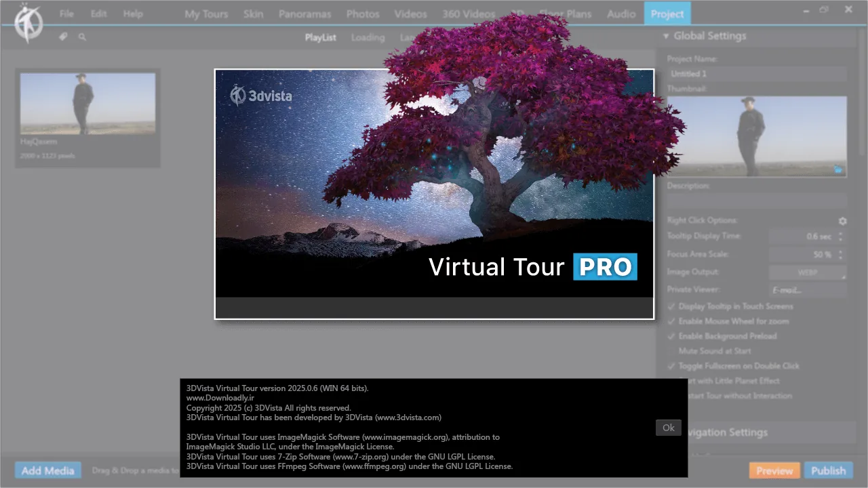Click the 3DVista logo in the top-left corner
The height and width of the screenshot is (488, 868).
(x=28, y=22)
